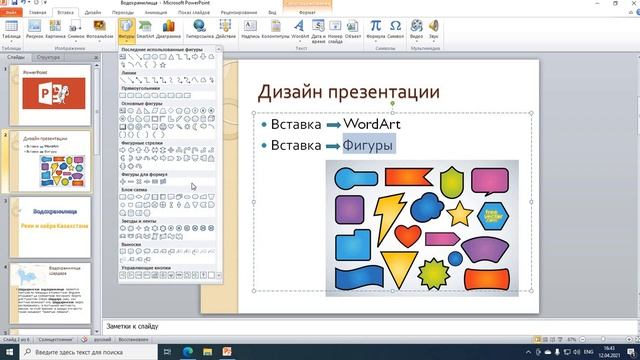The height and width of the screenshot is (360, 640).
Task: Open the Рецензирование tab
Action: (239, 12)
